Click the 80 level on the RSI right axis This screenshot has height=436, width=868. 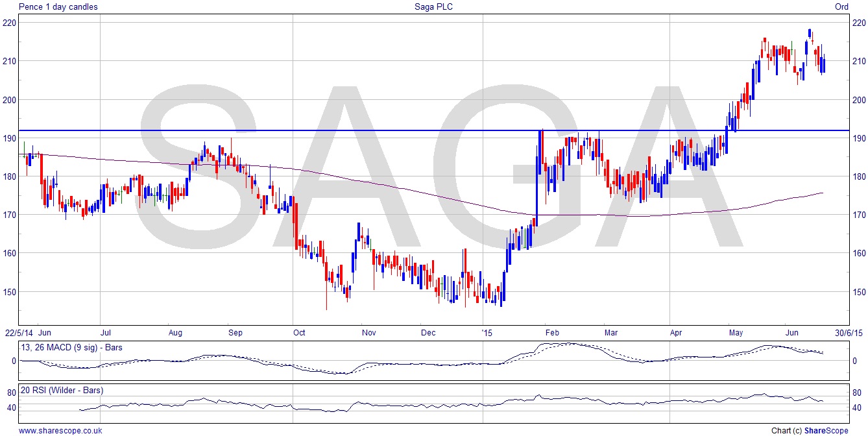pyautogui.click(x=856, y=393)
